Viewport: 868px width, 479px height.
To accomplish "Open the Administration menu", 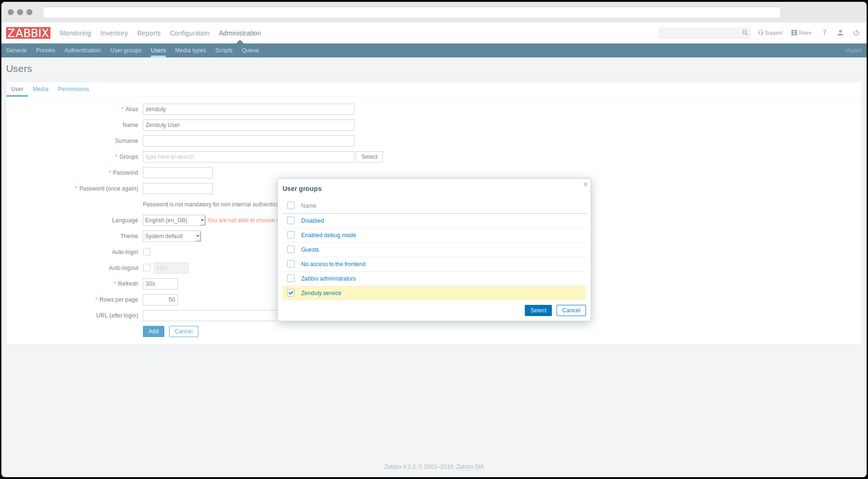I will 240,33.
